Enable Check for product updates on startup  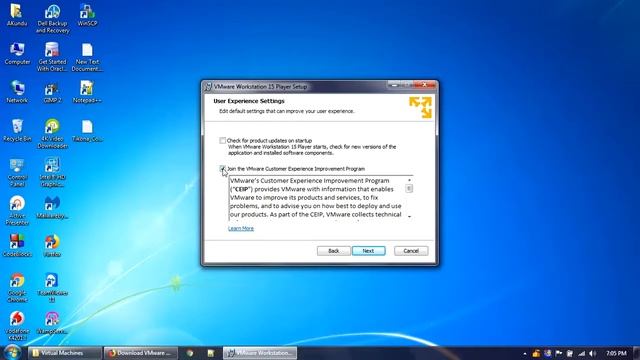(x=222, y=140)
